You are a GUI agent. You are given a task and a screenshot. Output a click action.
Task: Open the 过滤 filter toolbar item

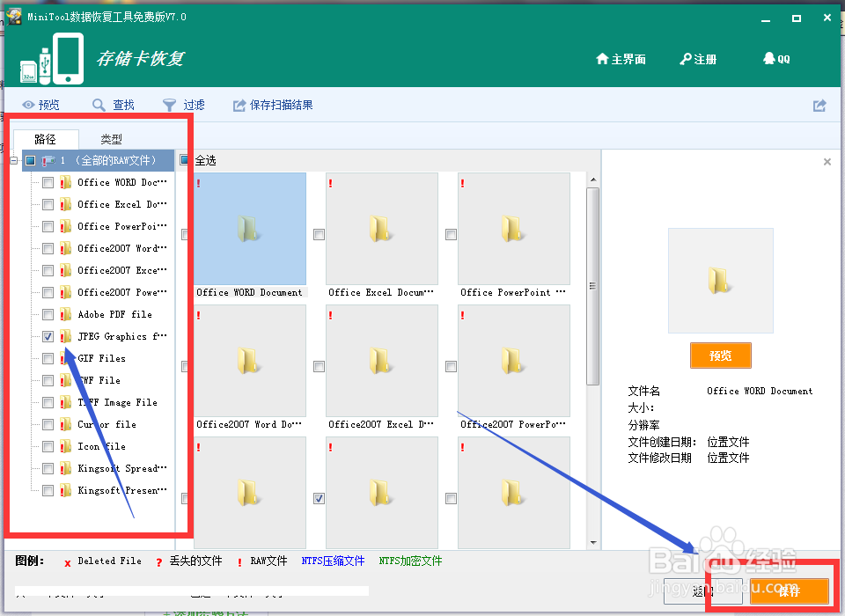click(x=184, y=105)
